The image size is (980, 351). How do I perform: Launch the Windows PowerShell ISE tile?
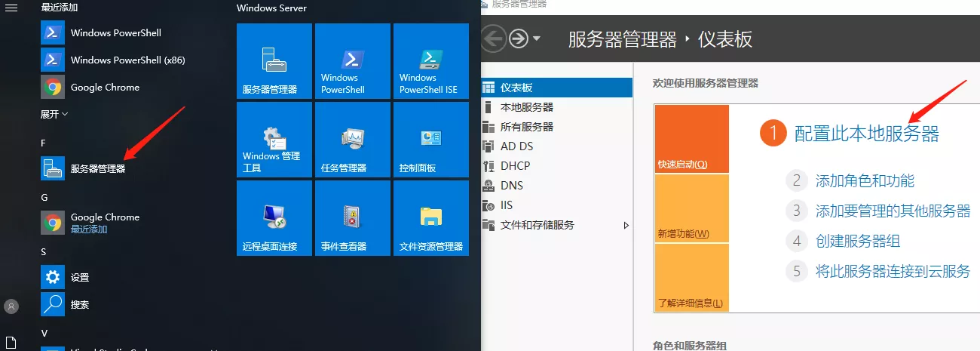coord(430,61)
